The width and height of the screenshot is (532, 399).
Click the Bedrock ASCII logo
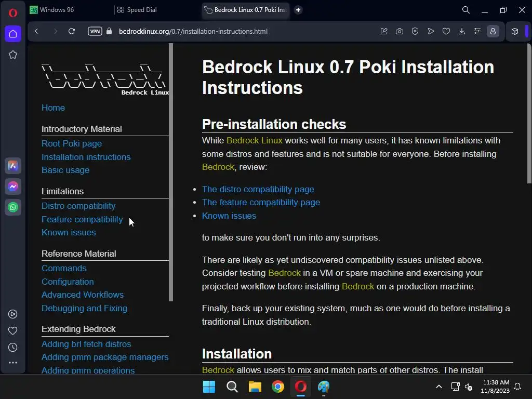pos(105,79)
